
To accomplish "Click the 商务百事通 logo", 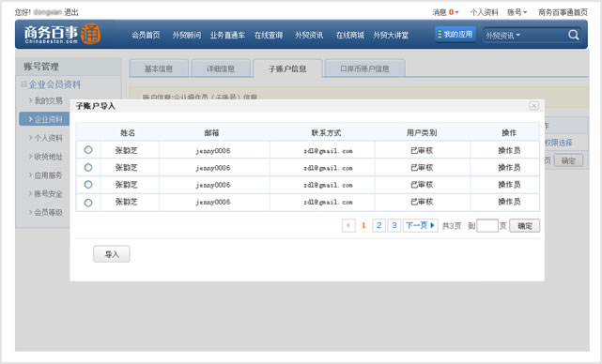I will click(x=63, y=34).
